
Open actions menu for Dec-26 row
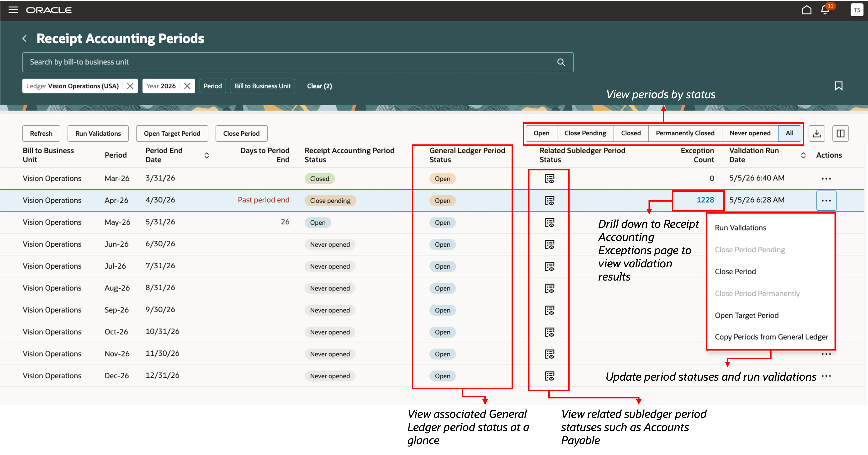[826, 376]
